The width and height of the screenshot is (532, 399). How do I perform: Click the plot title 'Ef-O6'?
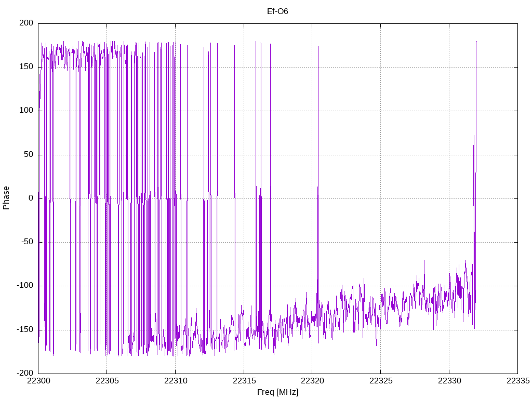point(277,11)
